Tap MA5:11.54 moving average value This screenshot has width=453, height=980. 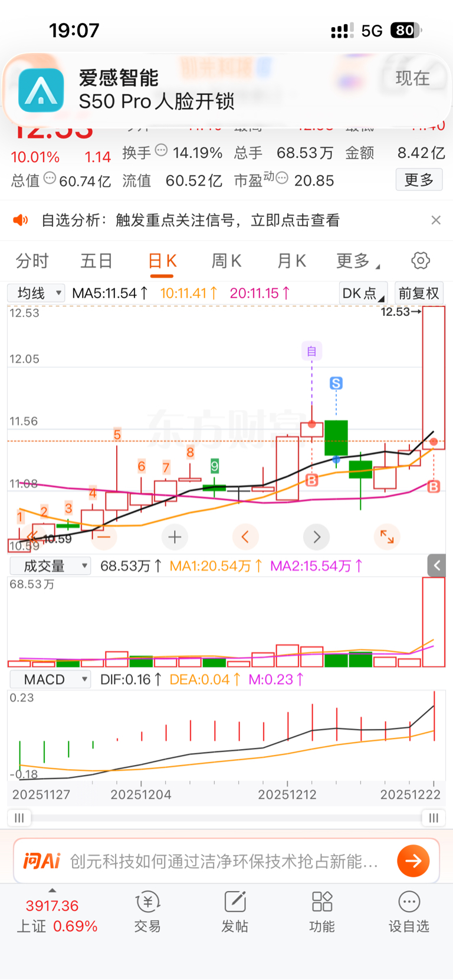click(x=110, y=293)
